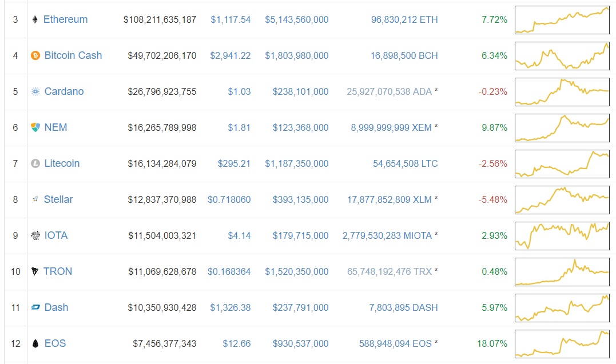
Task: Open the Bitcoin Cash coin page
Action: click(x=73, y=55)
